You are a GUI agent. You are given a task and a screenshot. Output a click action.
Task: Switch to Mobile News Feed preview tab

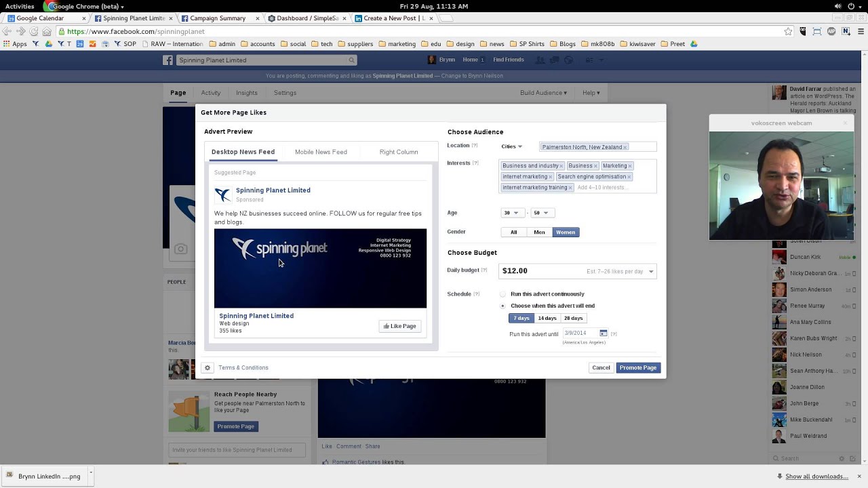321,152
